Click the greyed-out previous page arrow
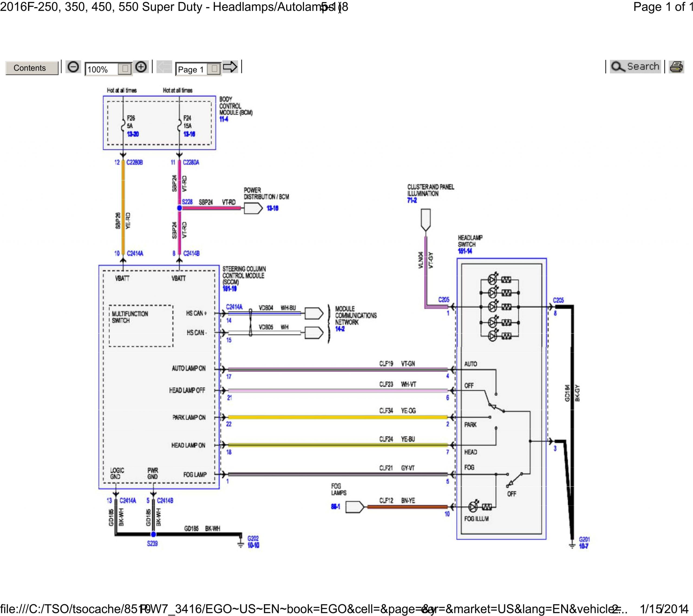Screen dimensions: 693x616 [x=164, y=67]
